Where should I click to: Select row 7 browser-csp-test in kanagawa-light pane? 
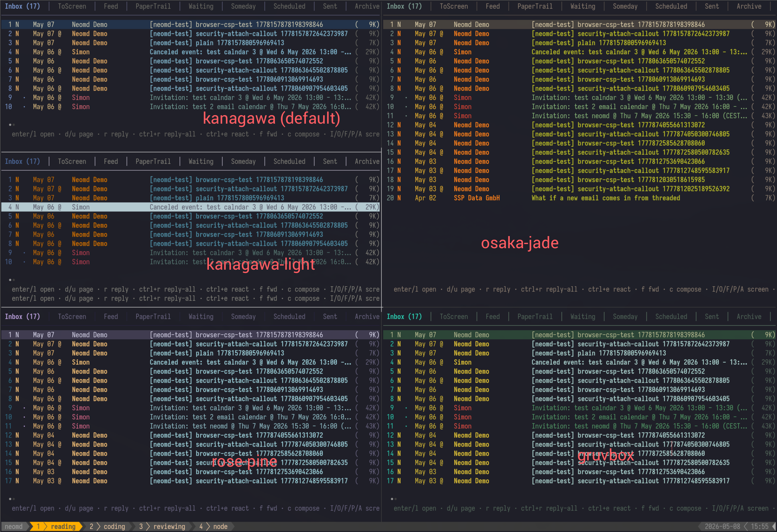[x=191, y=234]
